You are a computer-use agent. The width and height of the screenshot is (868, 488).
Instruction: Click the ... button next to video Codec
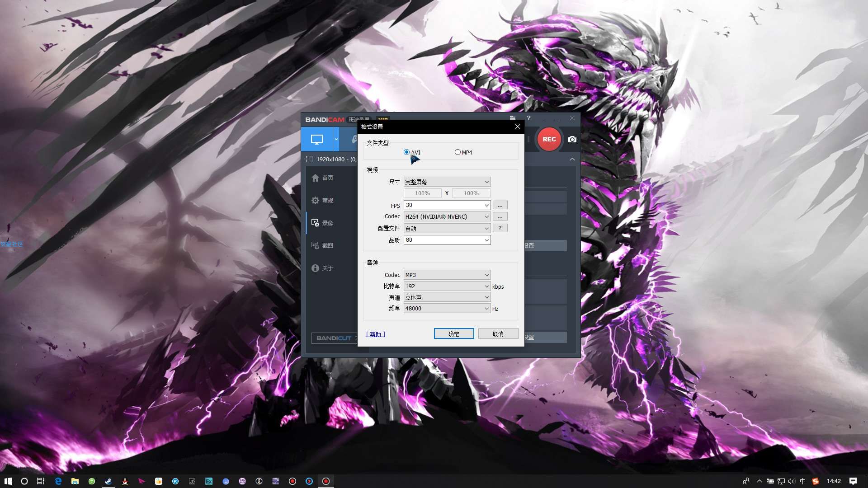pyautogui.click(x=500, y=217)
